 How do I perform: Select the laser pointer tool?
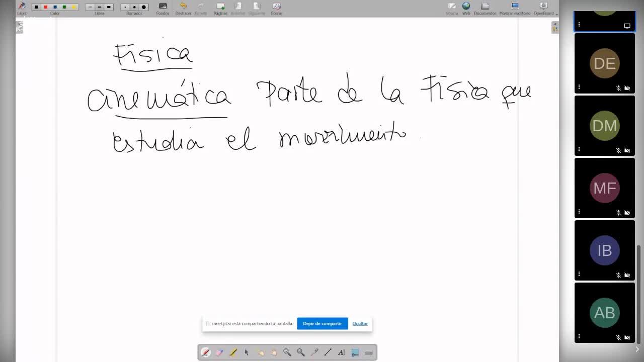pyautogui.click(x=314, y=352)
